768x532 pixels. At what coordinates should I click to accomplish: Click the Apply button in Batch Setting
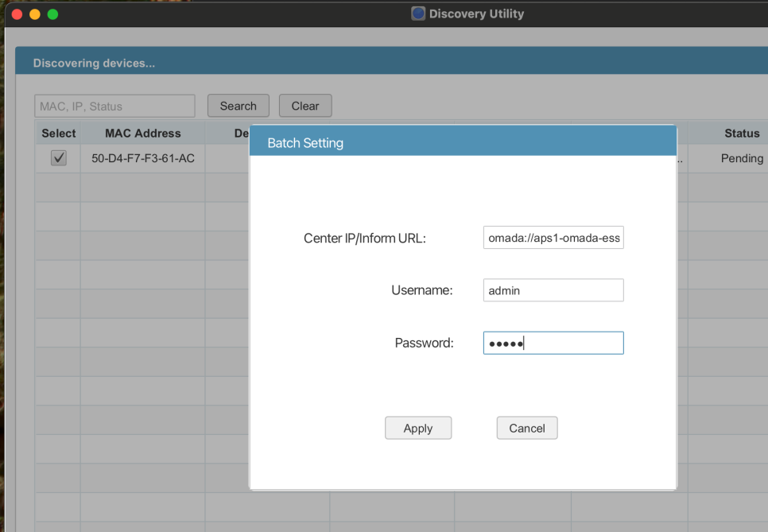pyautogui.click(x=418, y=428)
